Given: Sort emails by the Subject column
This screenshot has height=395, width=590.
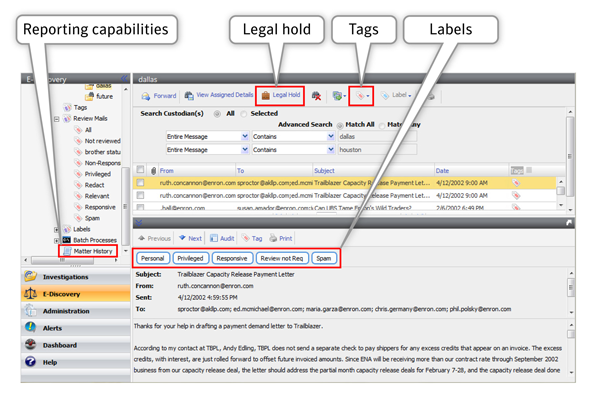Looking at the screenshot, I should pos(324,171).
